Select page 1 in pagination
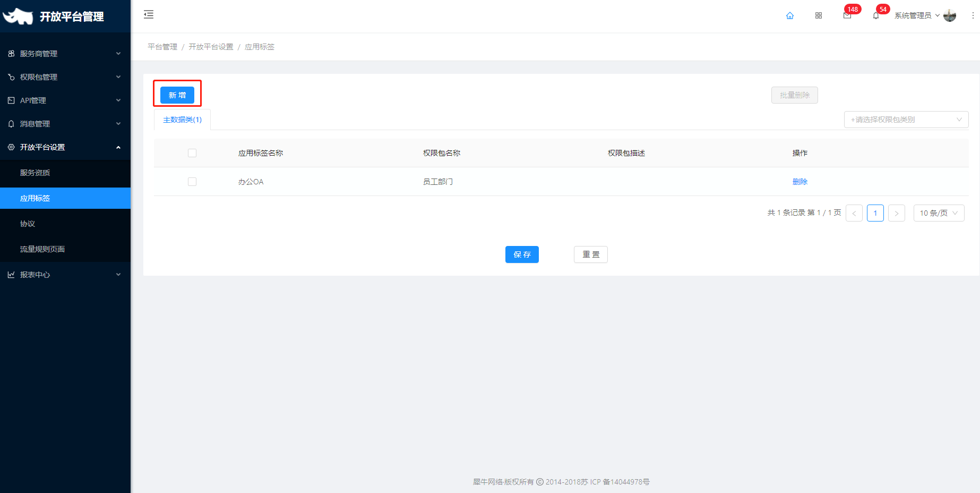 click(x=875, y=213)
